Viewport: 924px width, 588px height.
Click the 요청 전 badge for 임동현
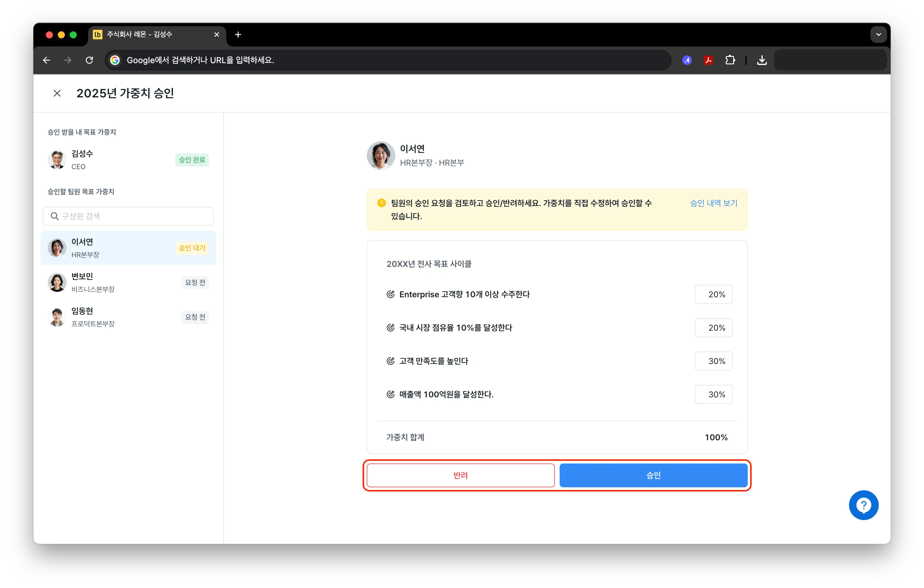(195, 317)
